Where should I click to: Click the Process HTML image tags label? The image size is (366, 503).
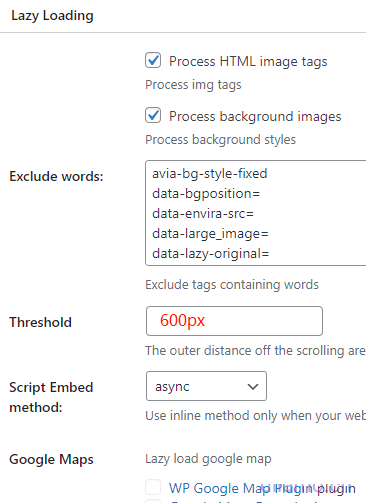point(248,62)
